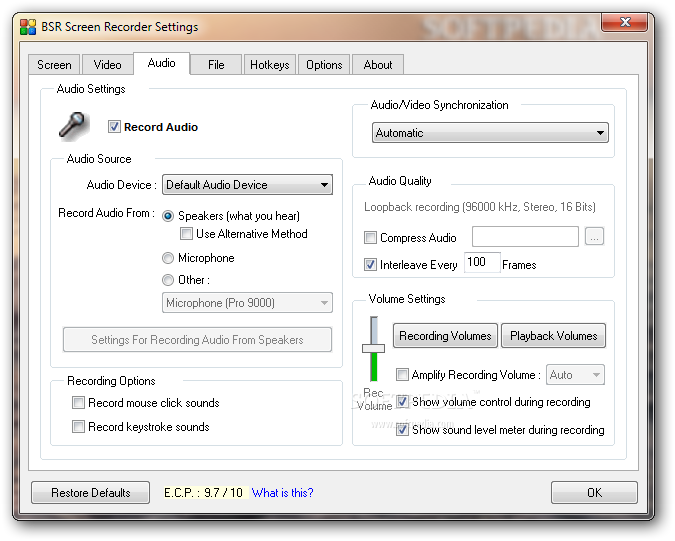This screenshot has width=675, height=541.
Task: Check the Compress Audio option
Action: pos(370,238)
